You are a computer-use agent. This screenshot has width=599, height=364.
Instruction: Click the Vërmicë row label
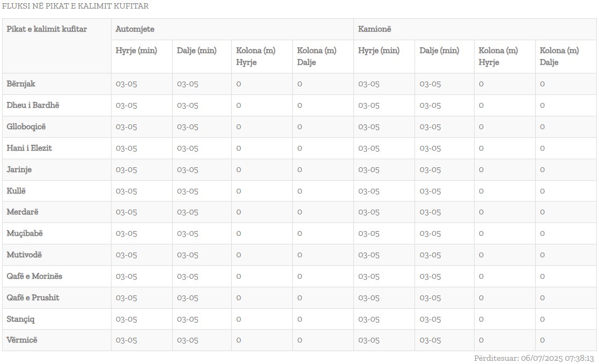22,340
